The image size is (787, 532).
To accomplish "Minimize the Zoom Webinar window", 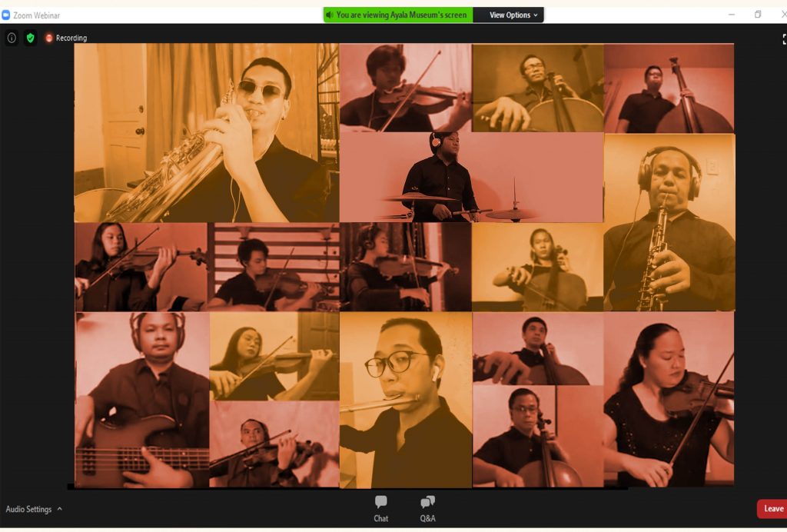I will click(731, 15).
